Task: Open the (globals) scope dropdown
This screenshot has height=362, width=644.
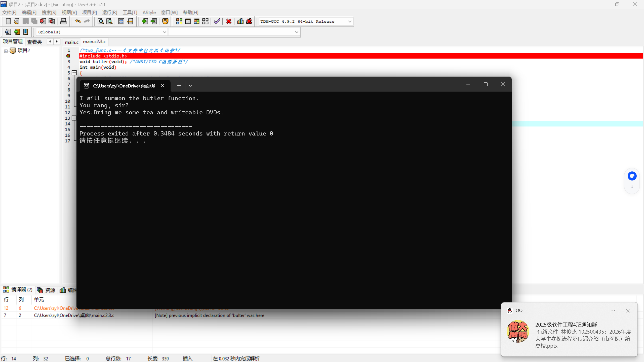Action: (x=164, y=32)
